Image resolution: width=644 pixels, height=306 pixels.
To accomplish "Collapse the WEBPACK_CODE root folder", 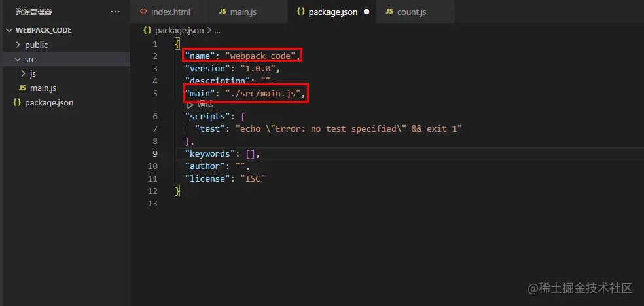I will coord(9,30).
